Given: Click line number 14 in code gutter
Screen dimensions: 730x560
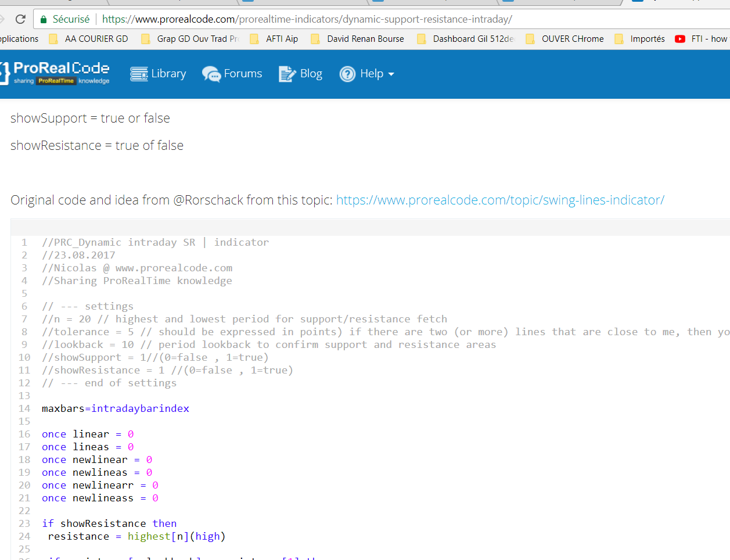Looking at the screenshot, I should point(24,408).
